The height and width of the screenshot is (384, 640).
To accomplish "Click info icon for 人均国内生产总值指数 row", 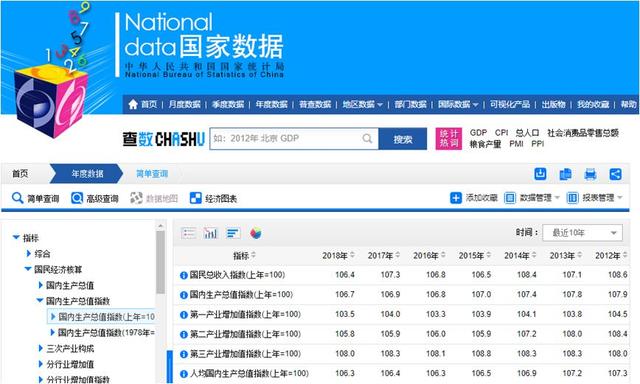I will (184, 374).
